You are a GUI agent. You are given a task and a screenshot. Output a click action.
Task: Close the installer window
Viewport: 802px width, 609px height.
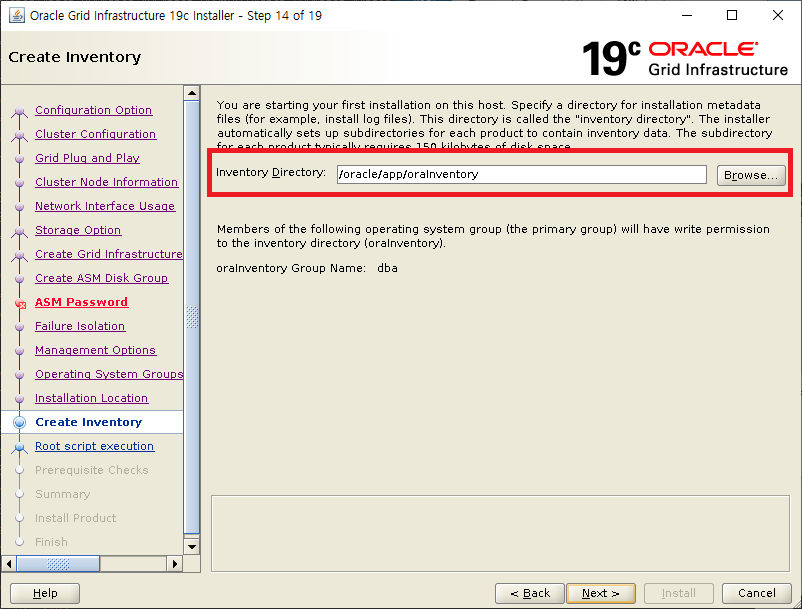[777, 15]
